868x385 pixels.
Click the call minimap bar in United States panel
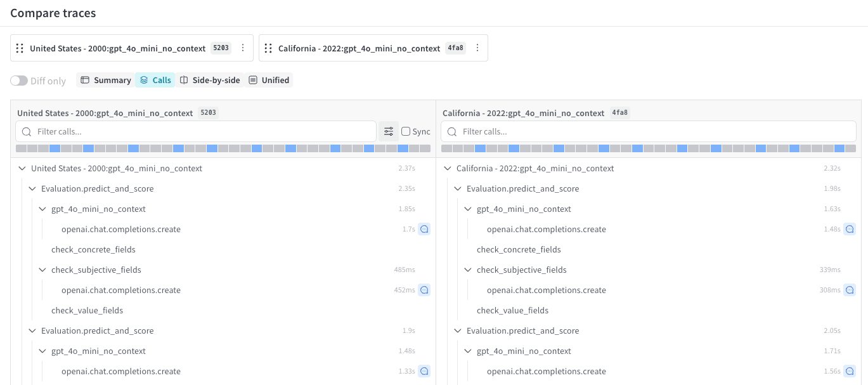[223, 148]
